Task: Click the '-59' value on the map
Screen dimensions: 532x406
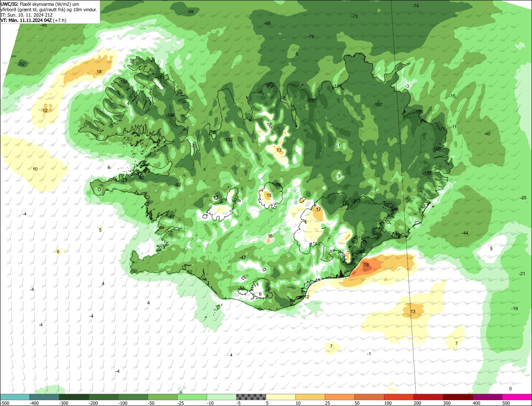Action: pos(190,12)
